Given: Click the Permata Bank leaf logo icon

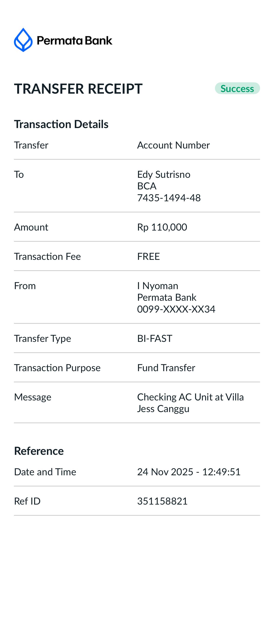Looking at the screenshot, I should [23, 40].
